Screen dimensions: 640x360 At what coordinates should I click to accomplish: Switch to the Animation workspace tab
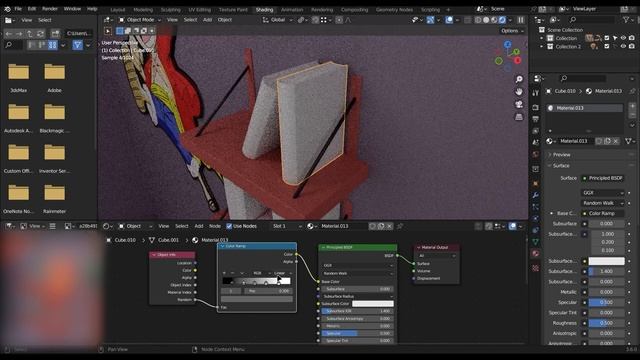pyautogui.click(x=292, y=9)
